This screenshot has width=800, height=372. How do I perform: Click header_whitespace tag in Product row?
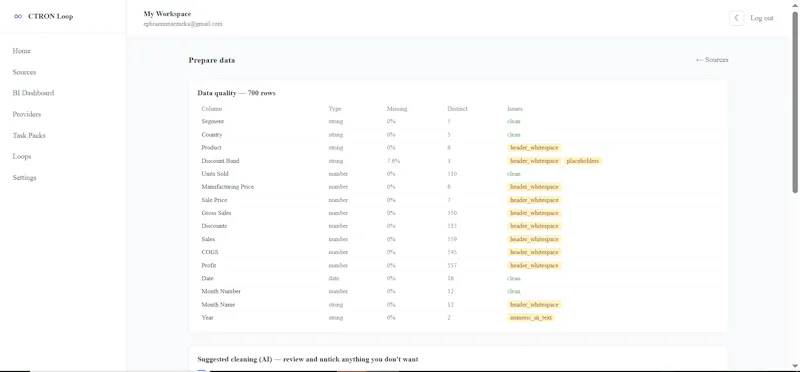tap(534, 147)
